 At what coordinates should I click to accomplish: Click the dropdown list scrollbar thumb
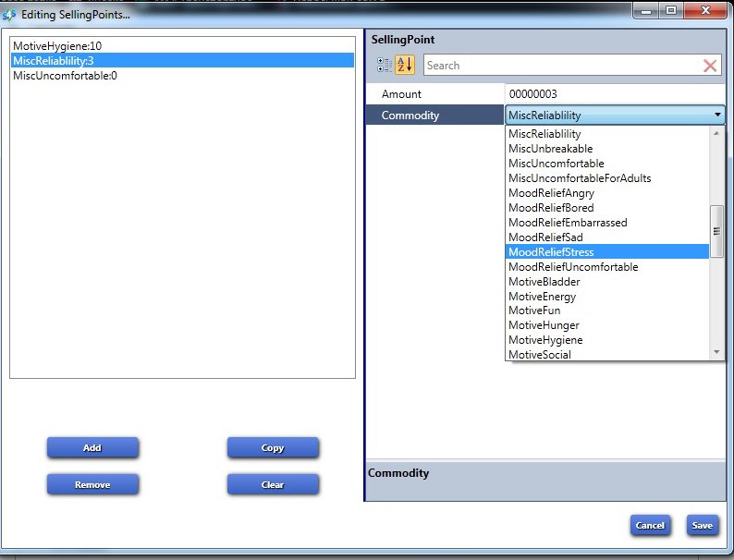(x=716, y=231)
